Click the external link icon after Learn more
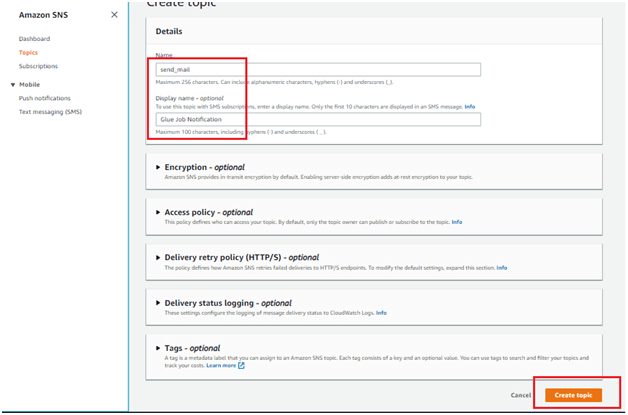 [x=241, y=365]
